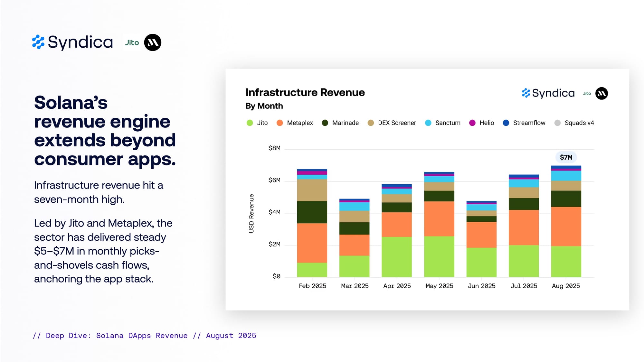
Task: Click the Helio legend label
Action: [x=487, y=123]
